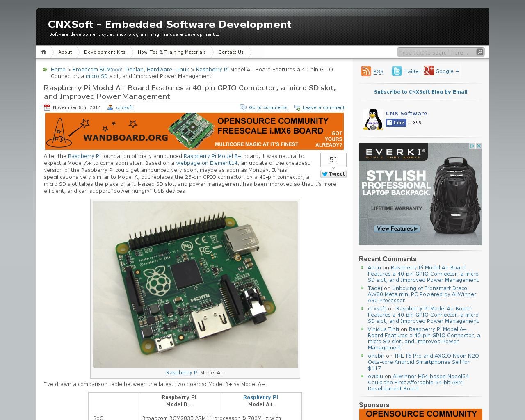Click the Sponsors Opensource Community banner
Viewport: 525px width, 420px height.
pos(421,414)
